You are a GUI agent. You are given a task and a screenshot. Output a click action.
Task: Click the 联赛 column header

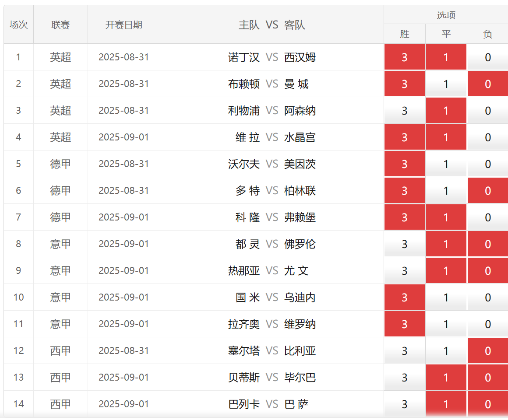point(60,24)
